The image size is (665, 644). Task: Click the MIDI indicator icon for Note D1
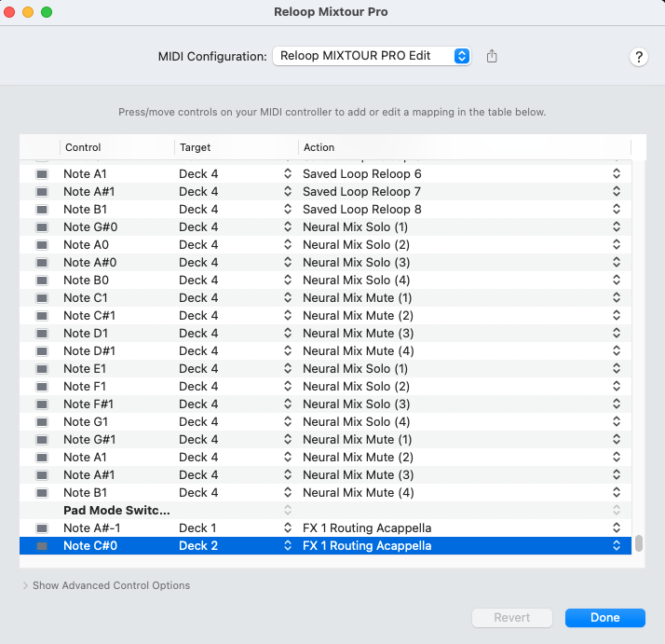coord(42,334)
